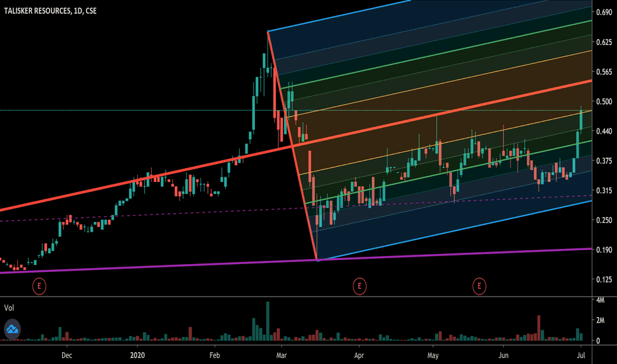Select the 0.125 price axis label
Viewport: 617px width, 364px height.
click(604, 279)
